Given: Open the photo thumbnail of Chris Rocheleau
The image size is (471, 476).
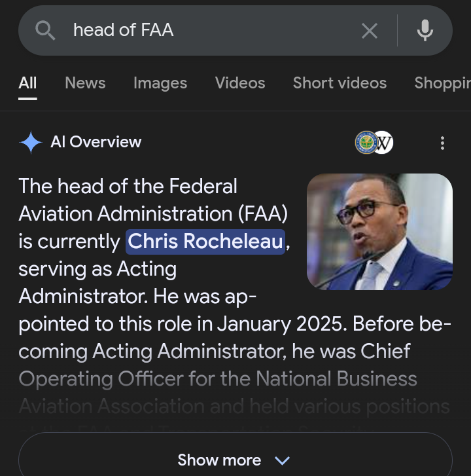Looking at the screenshot, I should click(379, 231).
